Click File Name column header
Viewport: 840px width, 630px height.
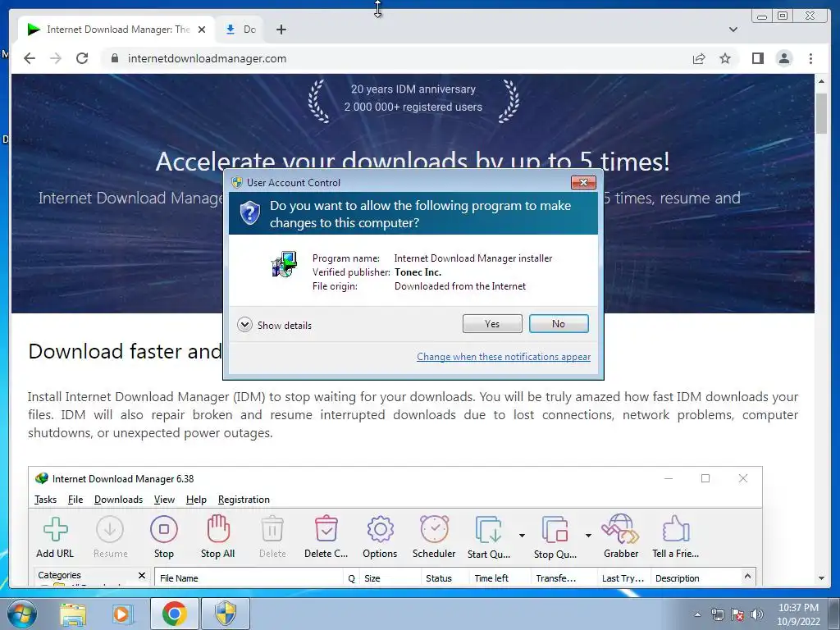coord(249,578)
